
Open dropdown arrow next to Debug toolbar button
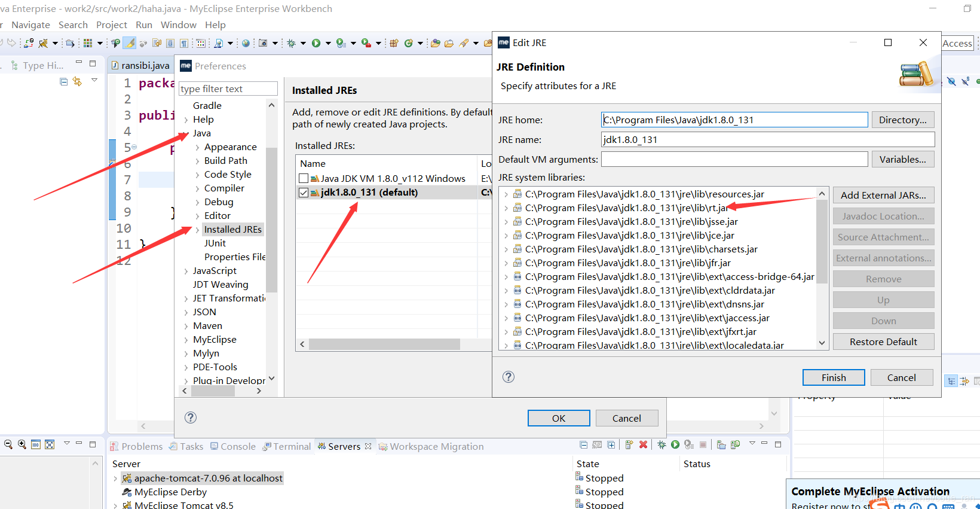click(x=303, y=43)
